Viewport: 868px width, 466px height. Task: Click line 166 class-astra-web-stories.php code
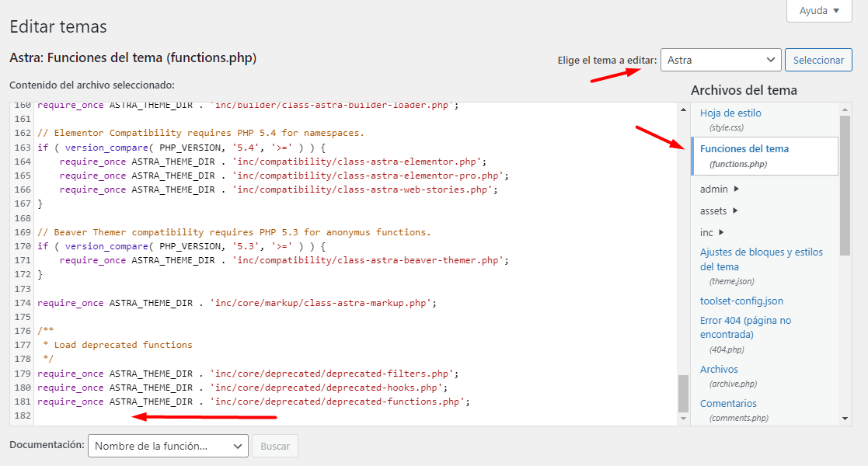(x=278, y=190)
